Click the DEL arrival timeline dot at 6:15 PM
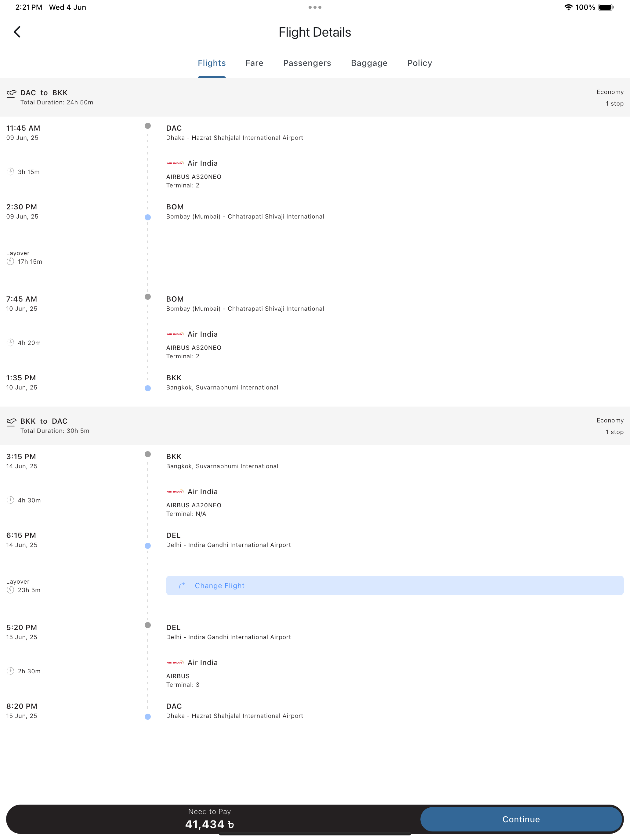The width and height of the screenshot is (630, 840). 148,546
